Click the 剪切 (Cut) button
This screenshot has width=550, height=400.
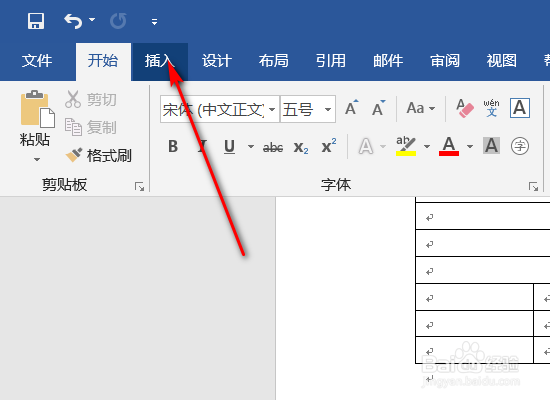[x=91, y=100]
